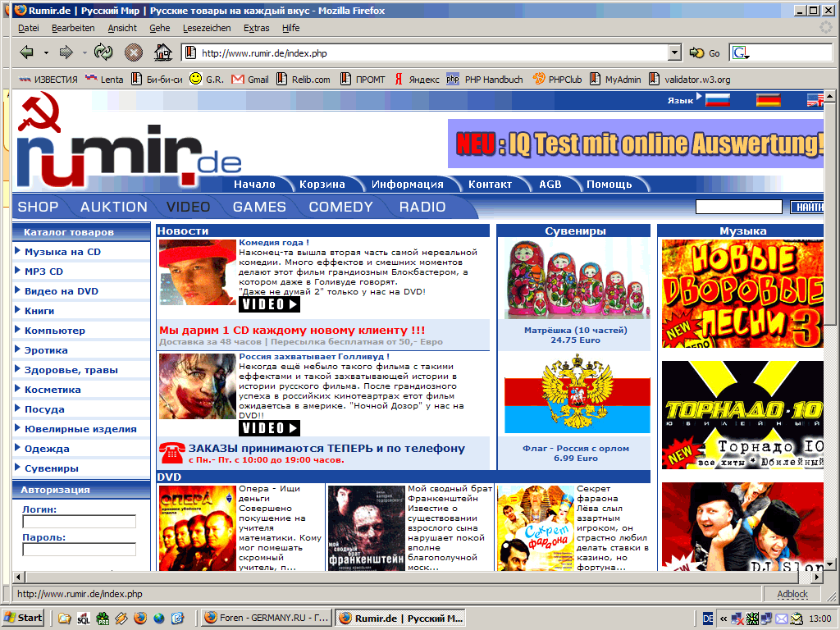Open the Контакт tab
This screenshot has height=630, width=840.
(491, 185)
